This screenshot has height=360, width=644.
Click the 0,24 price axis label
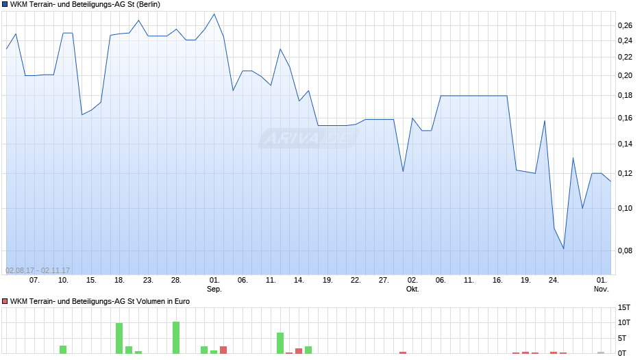625,40
